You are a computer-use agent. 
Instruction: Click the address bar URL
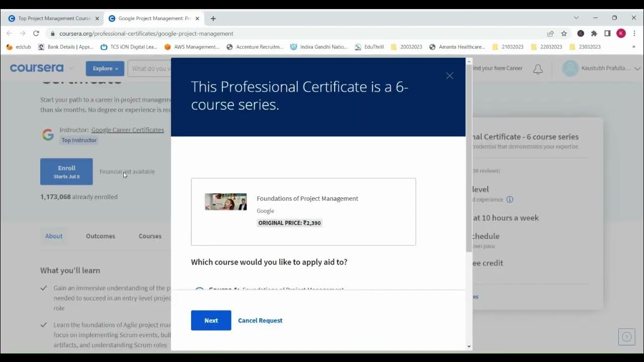[x=146, y=34]
